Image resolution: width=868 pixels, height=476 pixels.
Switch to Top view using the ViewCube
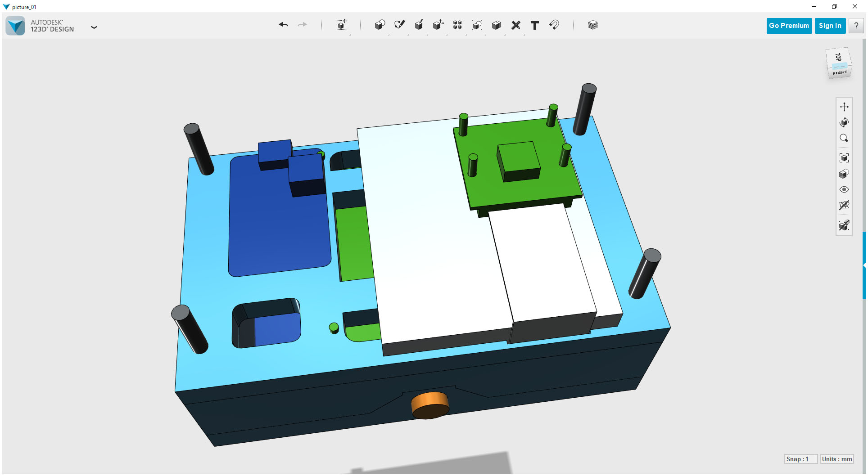point(838,57)
